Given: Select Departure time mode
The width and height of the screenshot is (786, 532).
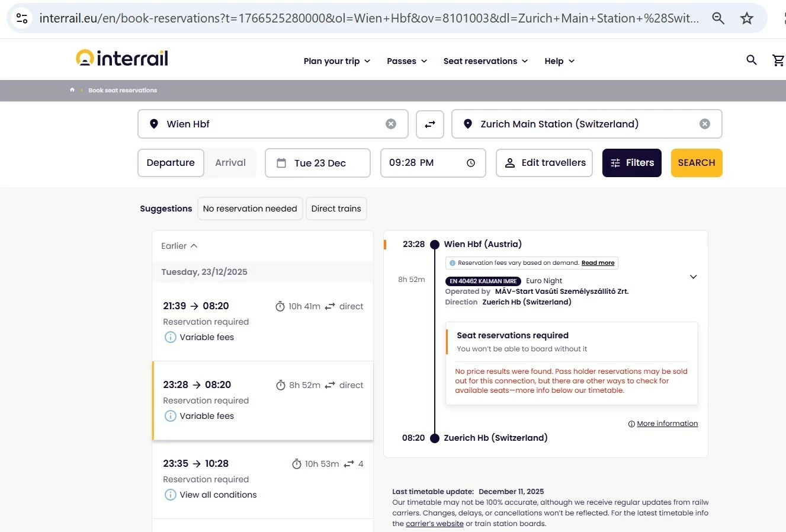Looking at the screenshot, I should click(x=171, y=163).
